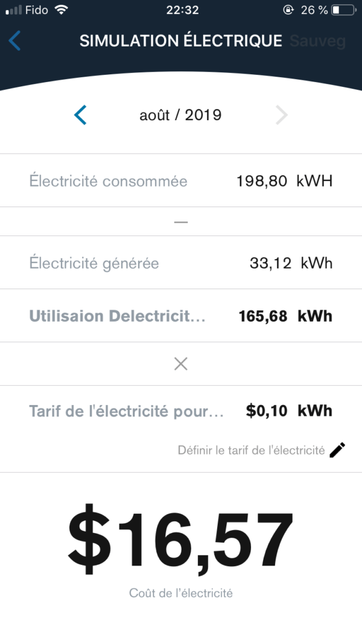
Task: Tap the 198,80 kWH consumed value
Action: 284,181
